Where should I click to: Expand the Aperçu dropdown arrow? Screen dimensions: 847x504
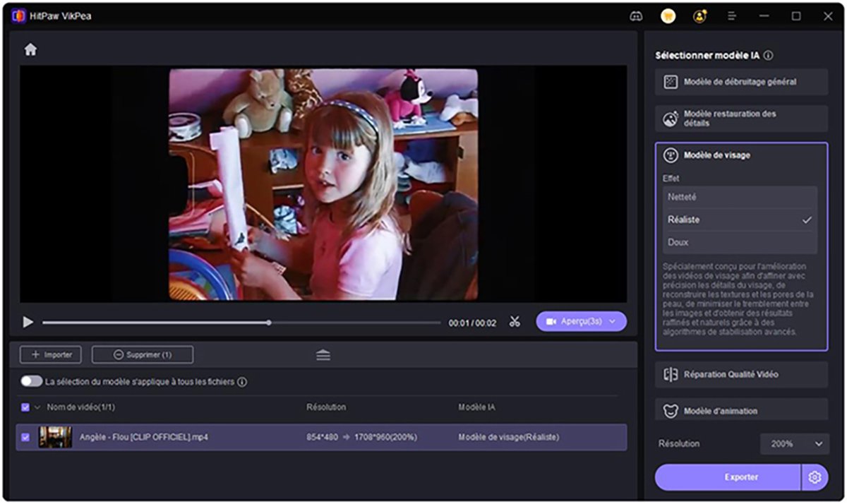pyautogui.click(x=612, y=321)
